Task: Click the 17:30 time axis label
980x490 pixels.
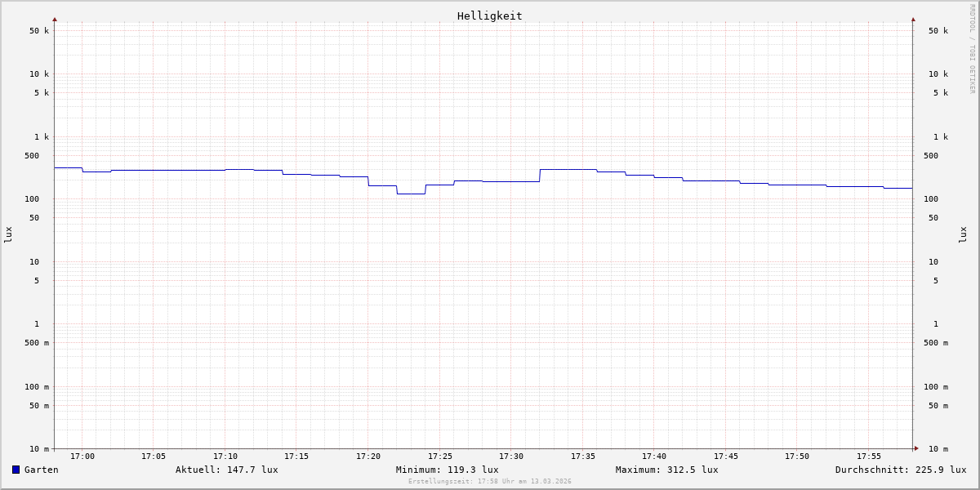Action: tap(511, 457)
